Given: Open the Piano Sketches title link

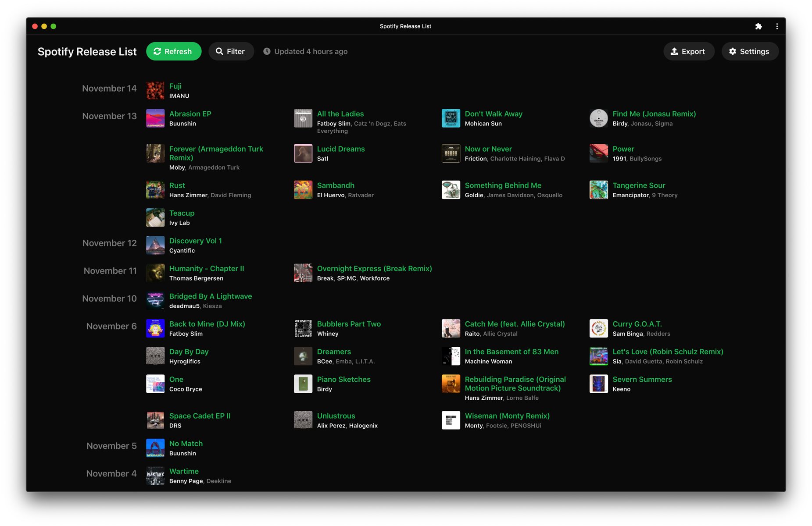Looking at the screenshot, I should point(344,379).
